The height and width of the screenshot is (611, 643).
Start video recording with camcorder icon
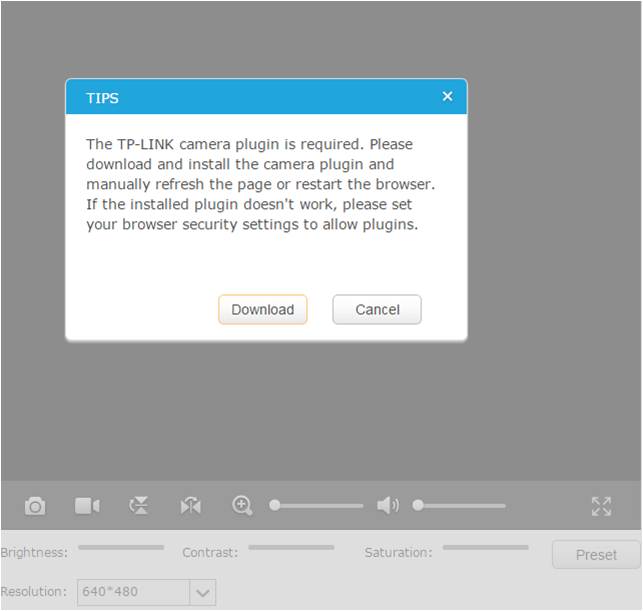point(87,506)
